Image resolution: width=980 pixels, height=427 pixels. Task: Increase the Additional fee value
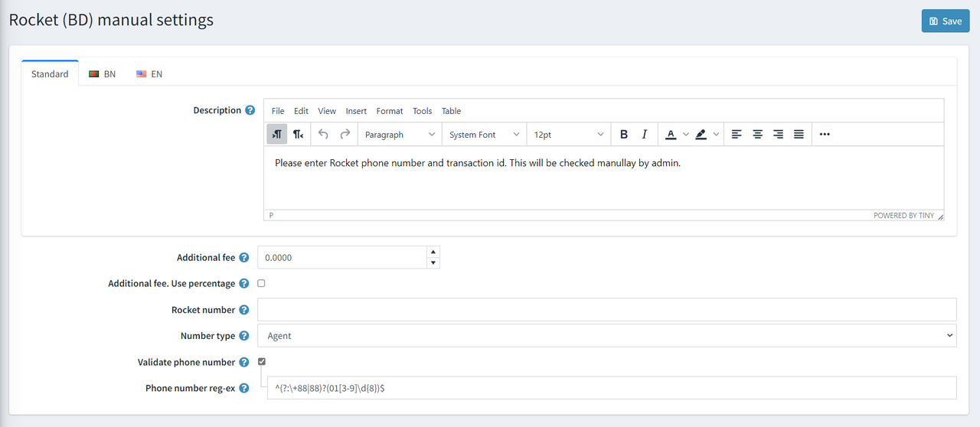[433, 252]
